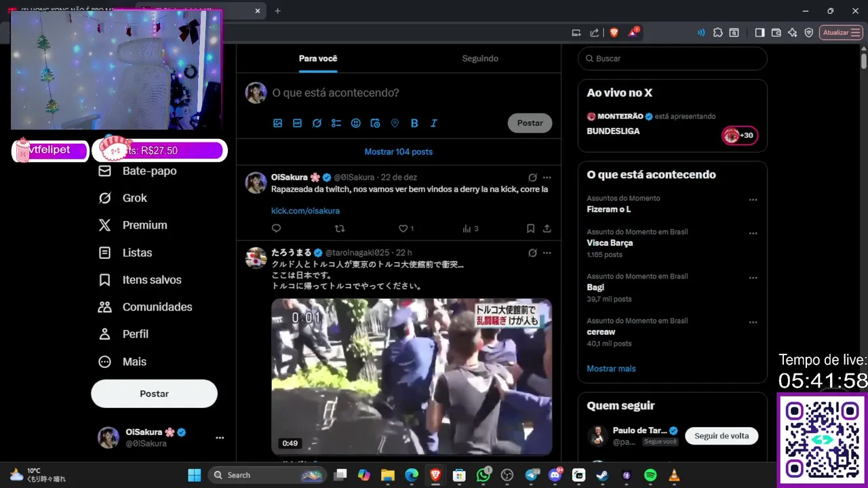This screenshot has height=488, width=868.
Task: Toggle italic formatting in the composer
Action: pos(434,123)
